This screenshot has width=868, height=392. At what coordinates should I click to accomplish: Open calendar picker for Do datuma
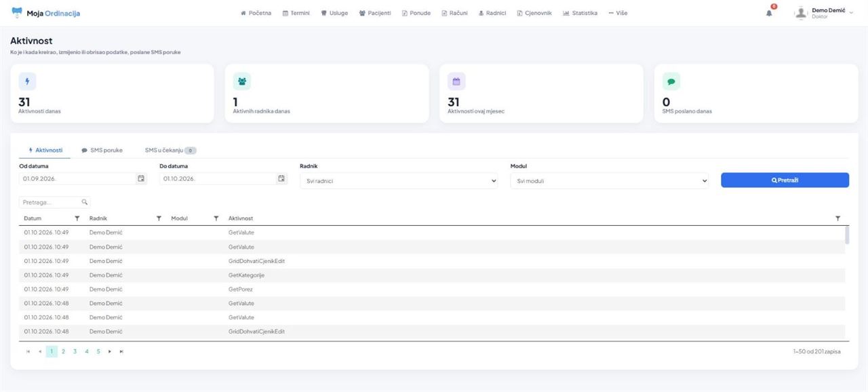coord(281,178)
